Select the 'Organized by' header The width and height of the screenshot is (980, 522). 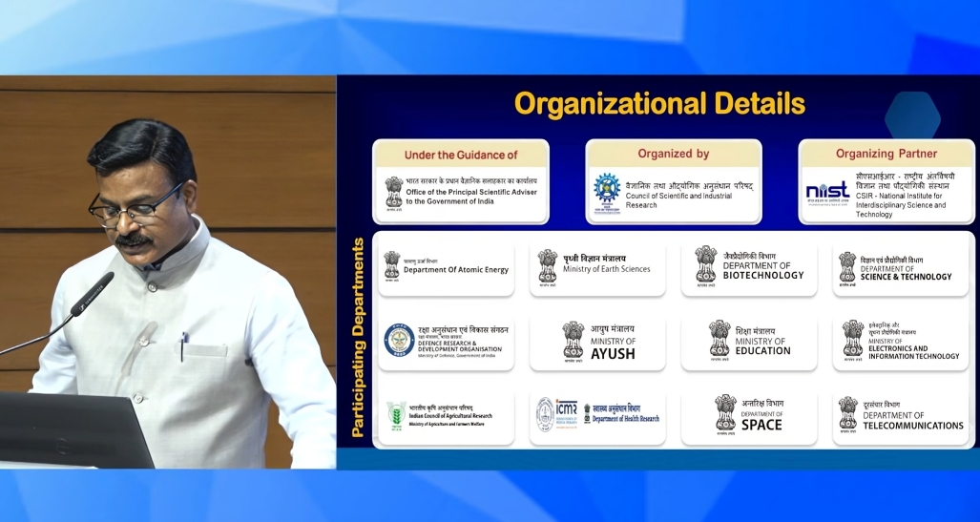click(673, 153)
